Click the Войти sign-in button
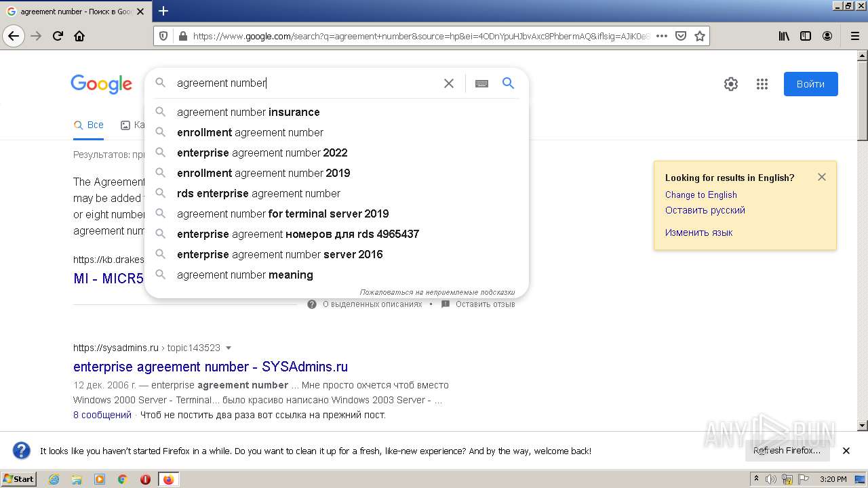The height and width of the screenshot is (488, 868). [x=810, y=84]
